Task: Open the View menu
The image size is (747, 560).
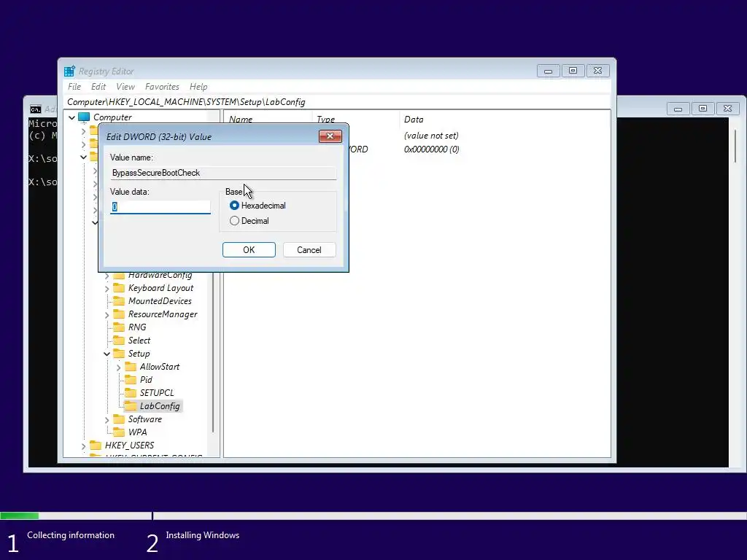Action: pyautogui.click(x=125, y=87)
